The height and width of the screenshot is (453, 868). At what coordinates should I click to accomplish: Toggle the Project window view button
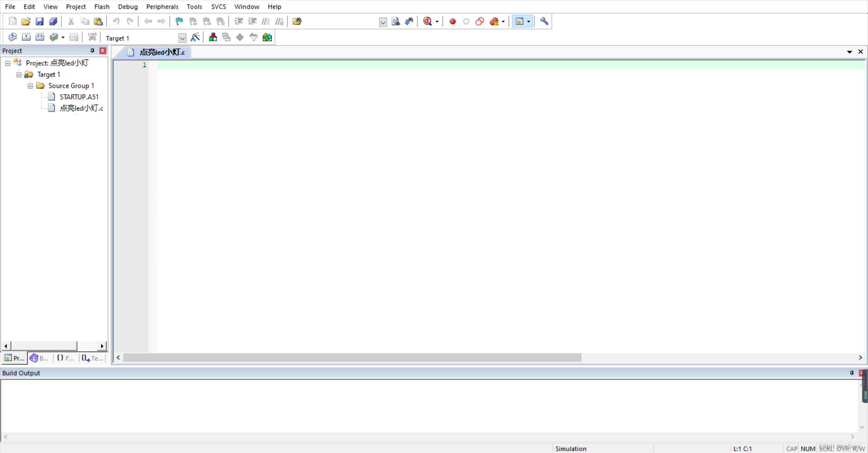(519, 21)
